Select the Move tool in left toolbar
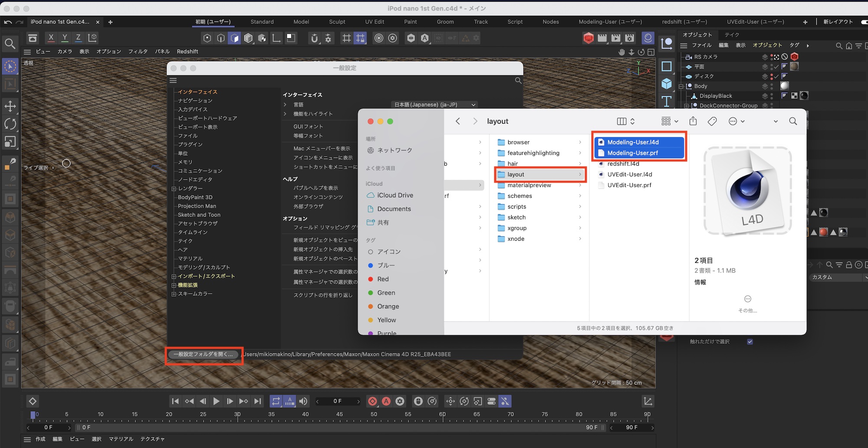Image resolution: width=868 pixels, height=448 pixels. 10,106
